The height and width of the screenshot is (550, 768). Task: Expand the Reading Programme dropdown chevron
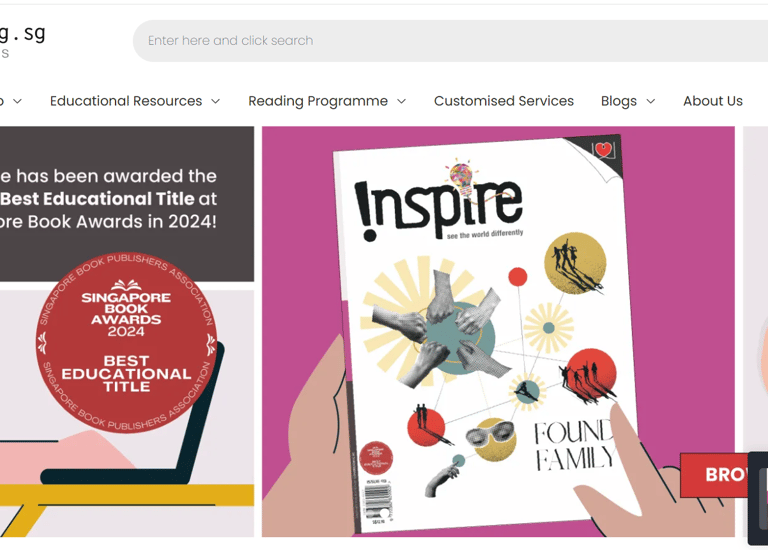[x=402, y=101]
